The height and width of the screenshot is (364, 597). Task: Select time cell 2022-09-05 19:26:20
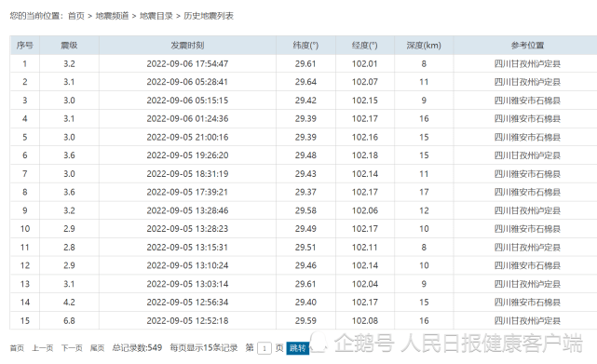pyautogui.click(x=187, y=155)
